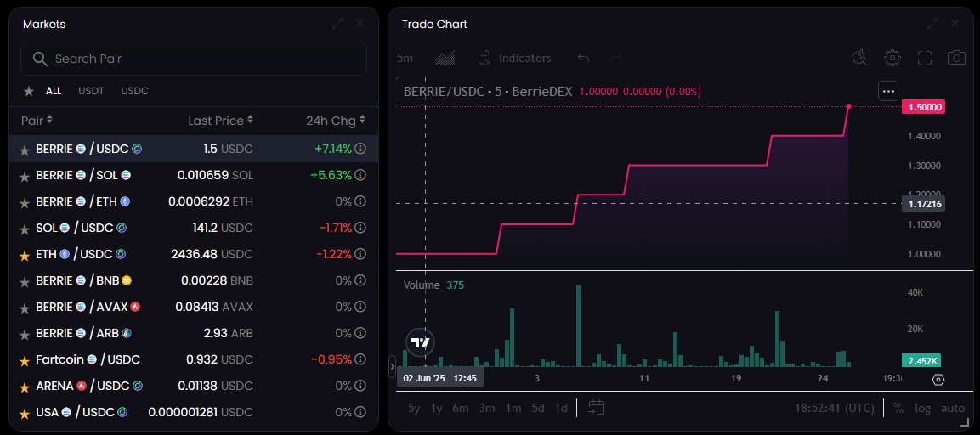
Task: Sort by Pair column
Action: [37, 120]
